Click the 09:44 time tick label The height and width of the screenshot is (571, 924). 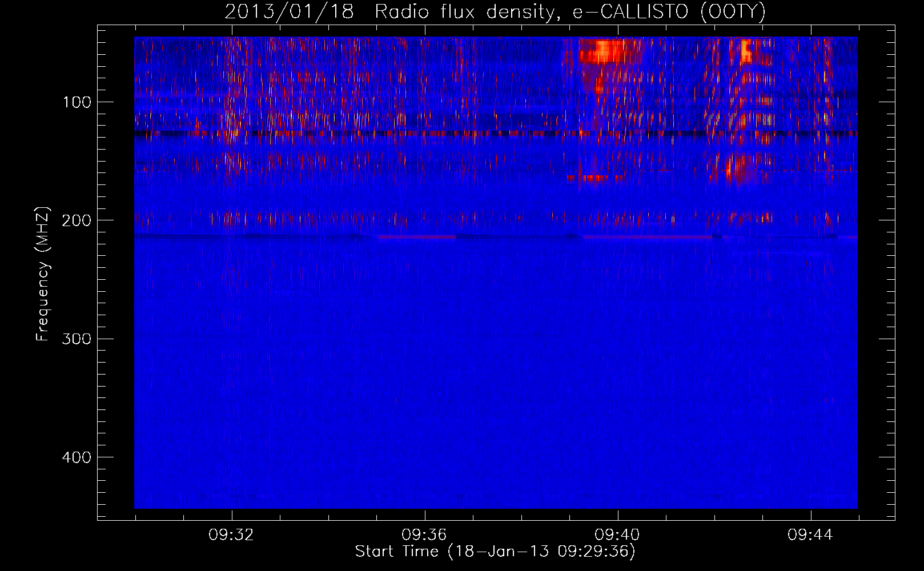[810, 535]
